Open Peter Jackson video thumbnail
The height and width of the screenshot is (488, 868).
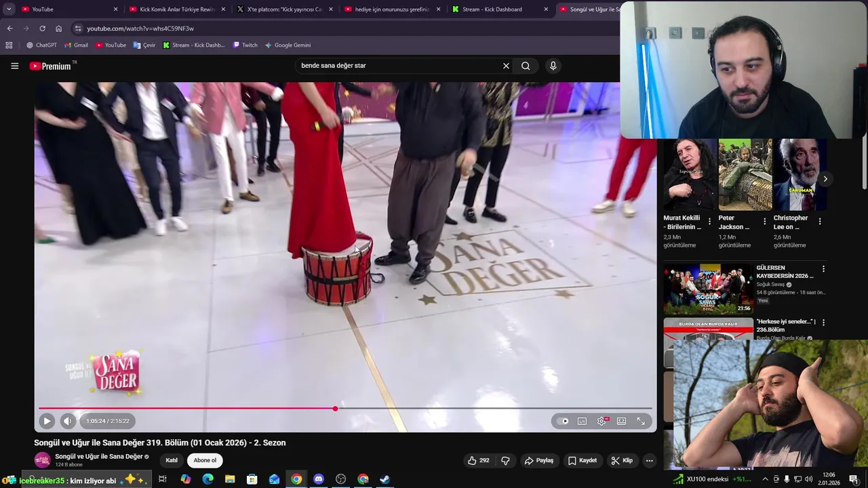point(745,174)
